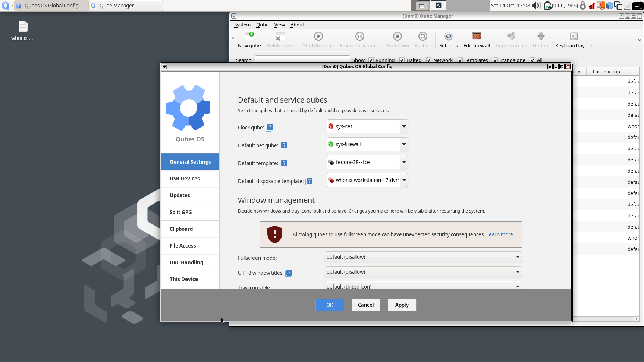
Task: Open help for Default template
Action: pyautogui.click(x=284, y=163)
